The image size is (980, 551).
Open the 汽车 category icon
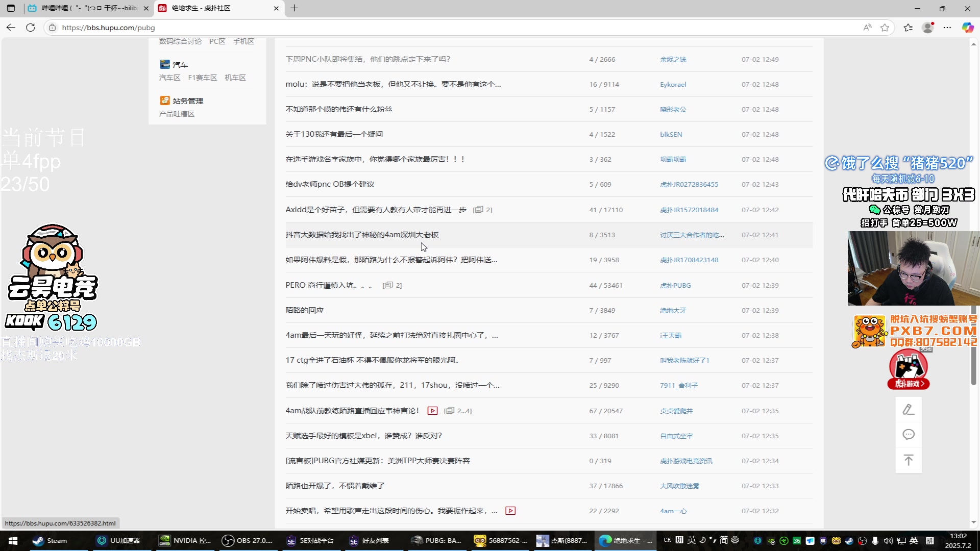coord(164,64)
